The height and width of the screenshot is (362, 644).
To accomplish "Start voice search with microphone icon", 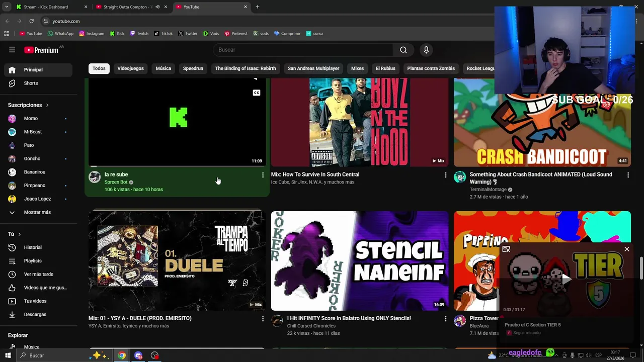I will click(426, 50).
